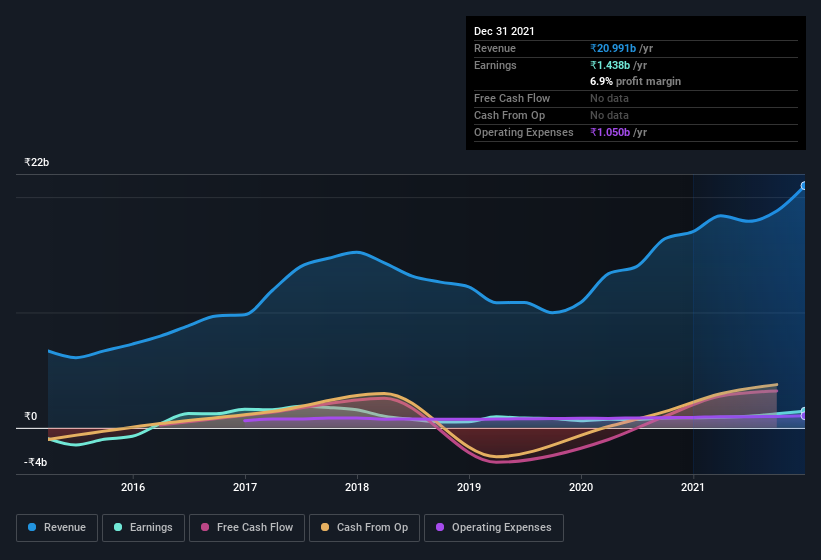Click the Cash From Op No data value
The height and width of the screenshot is (560, 821).
(609, 115)
